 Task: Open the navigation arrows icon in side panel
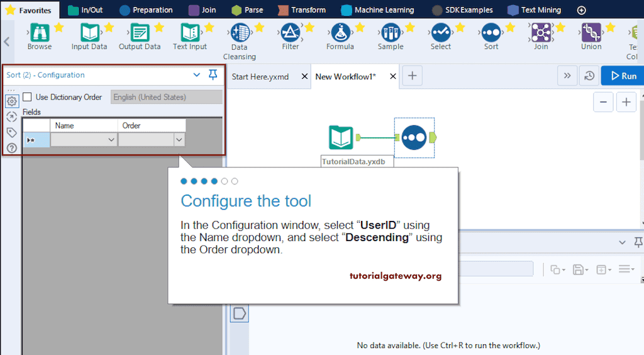tap(11, 116)
